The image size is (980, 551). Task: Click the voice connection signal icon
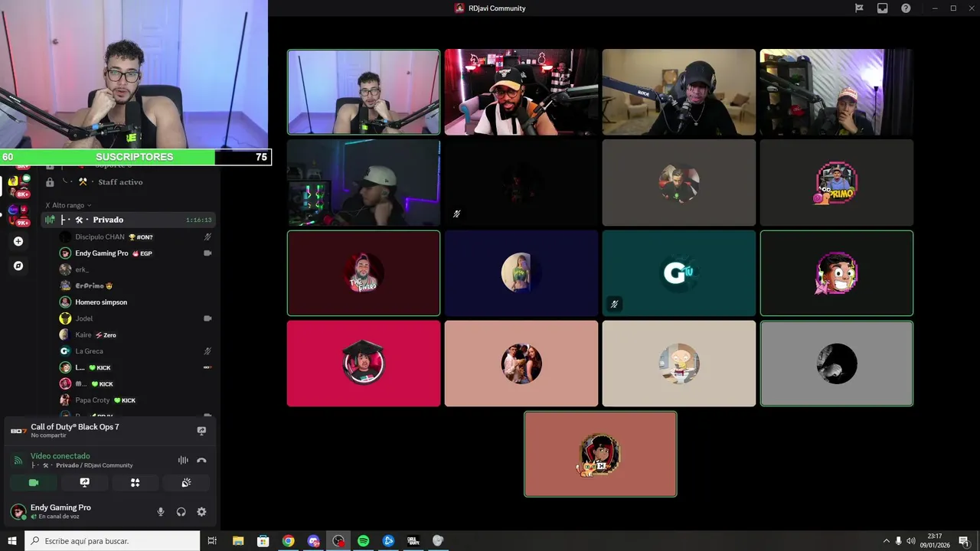18,460
